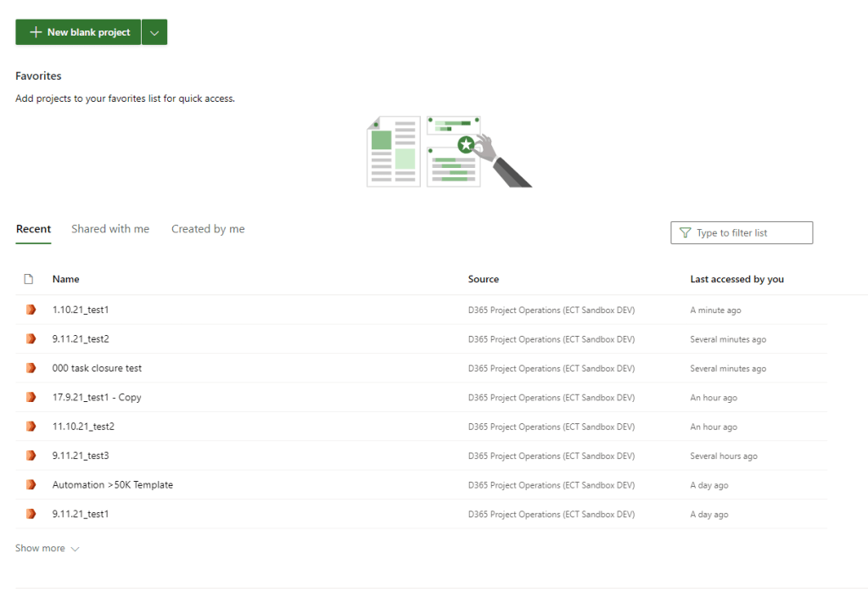Click the project icon beside 1.10.21_test1
This screenshot has height=592, width=868.
pos(31,310)
